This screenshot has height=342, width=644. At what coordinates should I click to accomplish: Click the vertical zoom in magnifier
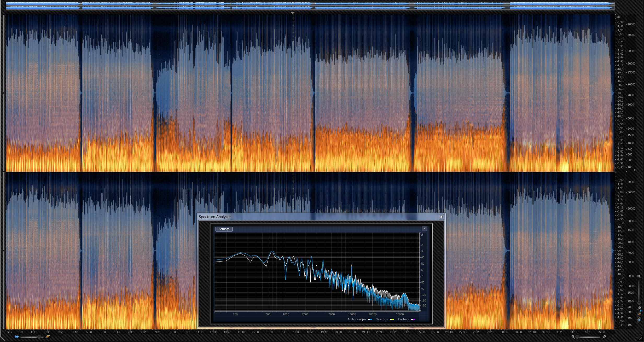pyautogui.click(x=639, y=276)
